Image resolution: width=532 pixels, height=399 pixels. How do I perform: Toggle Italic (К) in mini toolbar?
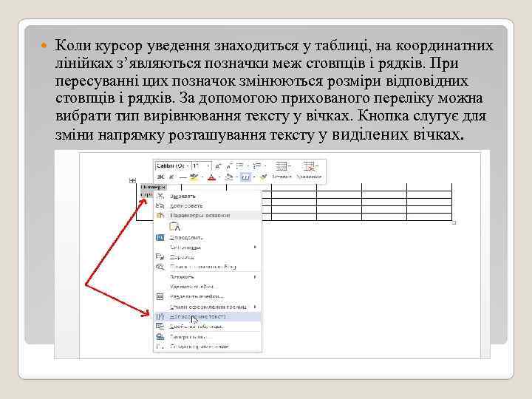(x=171, y=177)
